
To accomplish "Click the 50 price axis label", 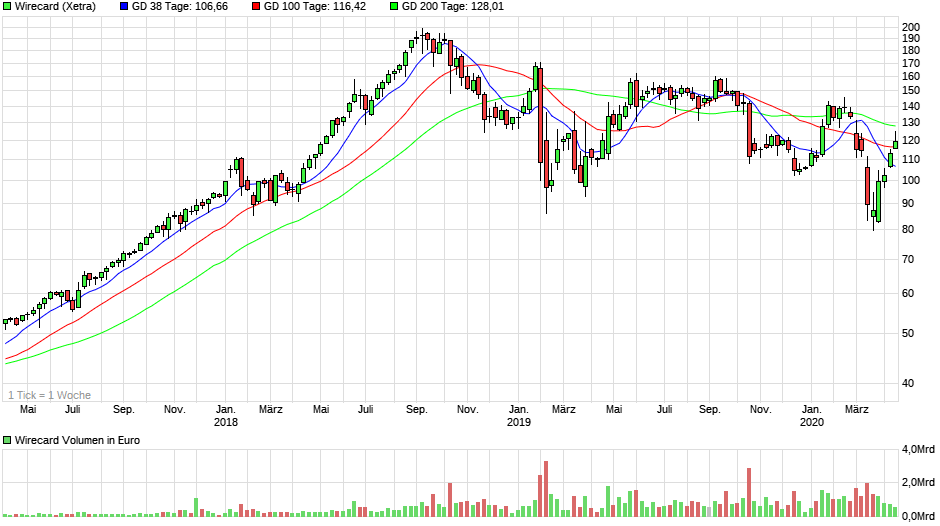I will (x=908, y=333).
